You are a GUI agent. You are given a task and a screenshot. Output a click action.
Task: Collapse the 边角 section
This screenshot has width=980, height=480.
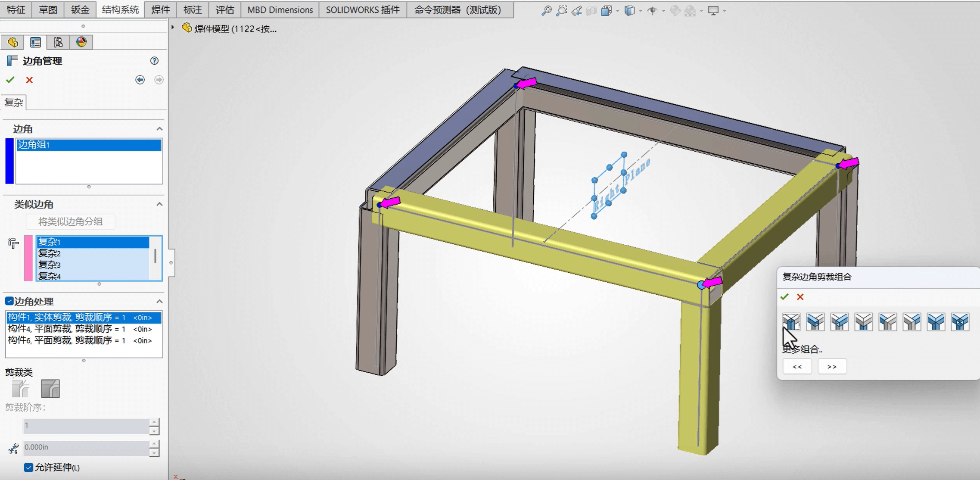(159, 129)
